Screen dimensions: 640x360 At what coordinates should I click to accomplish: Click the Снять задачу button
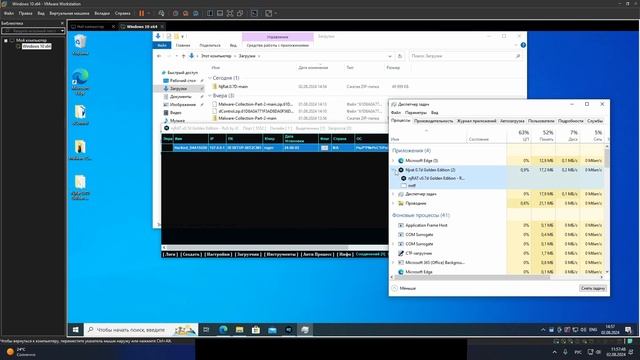[593, 288]
